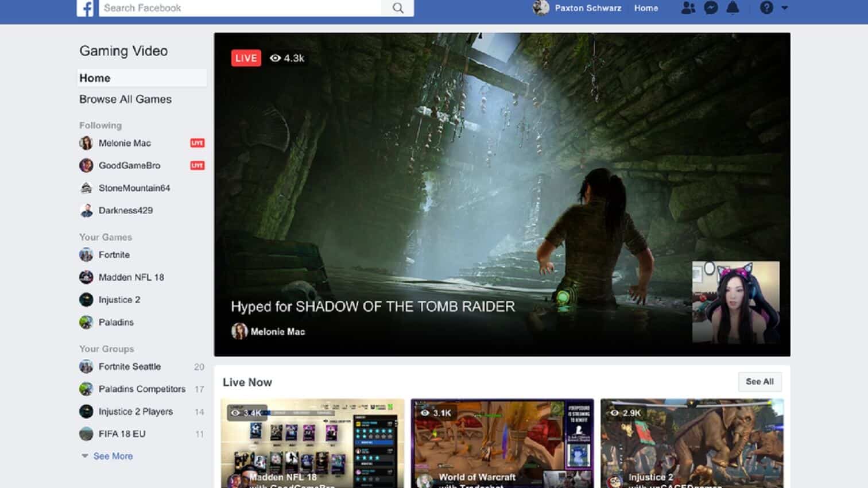This screenshot has height=488, width=868.
Task: Expand the account dropdown arrow
Action: tap(785, 8)
